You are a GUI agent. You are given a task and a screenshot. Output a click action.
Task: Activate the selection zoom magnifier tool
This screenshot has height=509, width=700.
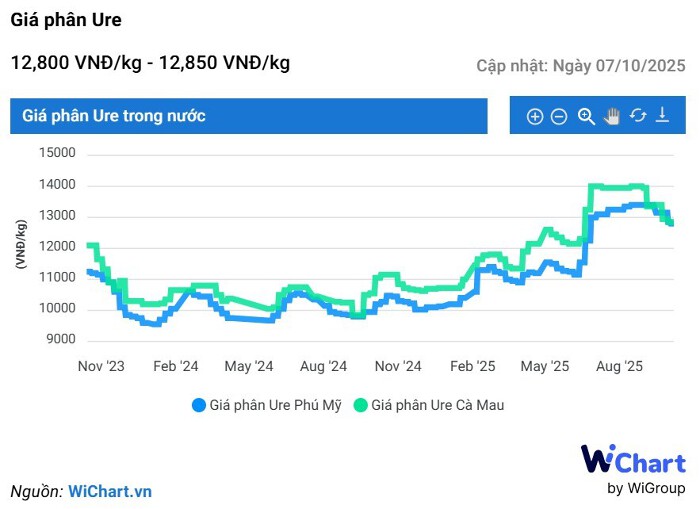tap(586, 116)
